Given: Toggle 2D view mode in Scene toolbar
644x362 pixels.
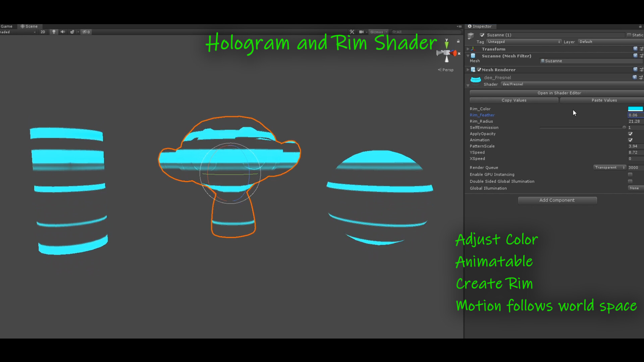Looking at the screenshot, I should [x=43, y=32].
